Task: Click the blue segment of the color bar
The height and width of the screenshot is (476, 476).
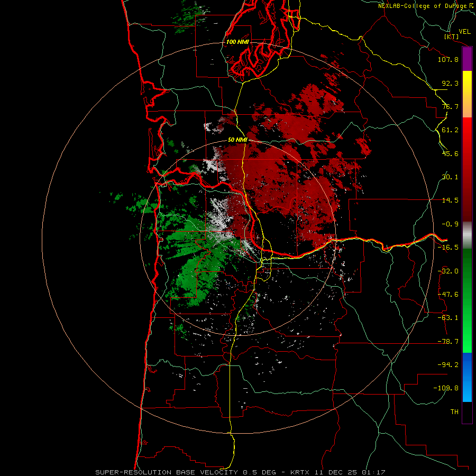Action: tap(467, 377)
